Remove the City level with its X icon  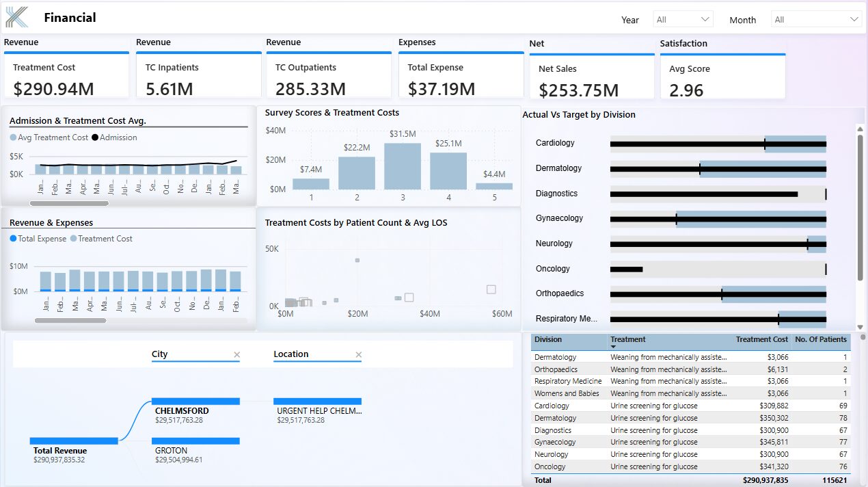237,354
